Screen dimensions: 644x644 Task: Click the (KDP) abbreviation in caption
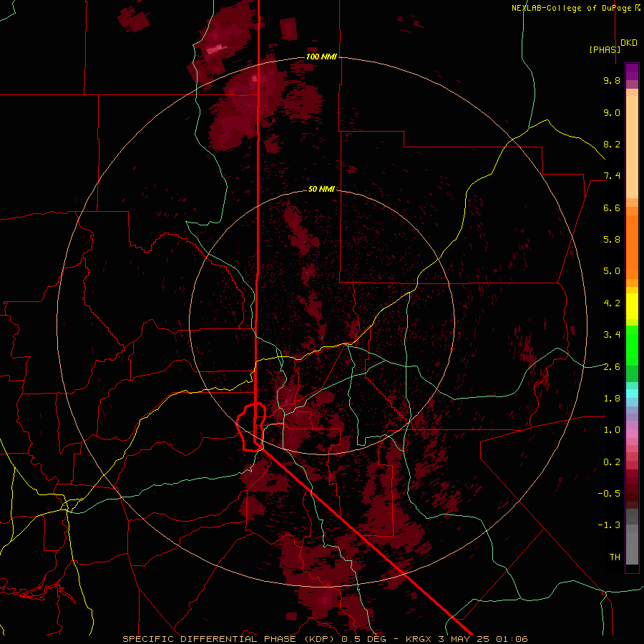pos(321,639)
